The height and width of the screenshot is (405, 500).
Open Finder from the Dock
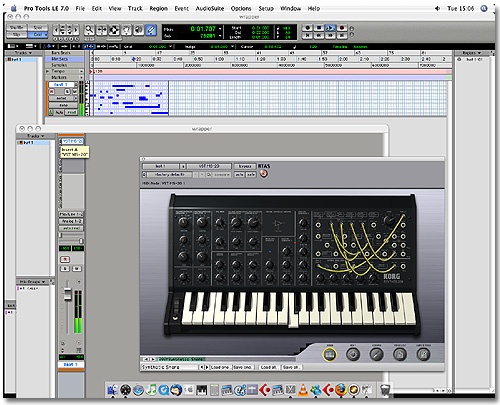pos(112,390)
